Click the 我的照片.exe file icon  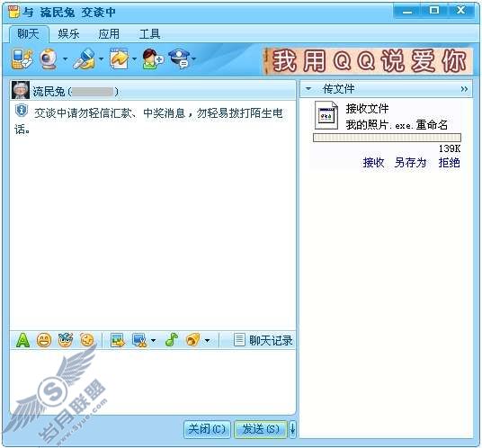[x=326, y=116]
